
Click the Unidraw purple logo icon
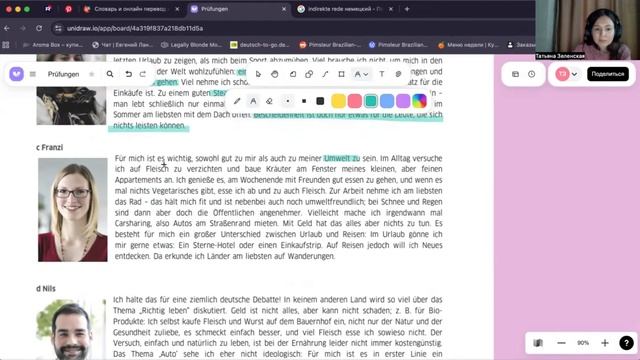(x=17, y=74)
